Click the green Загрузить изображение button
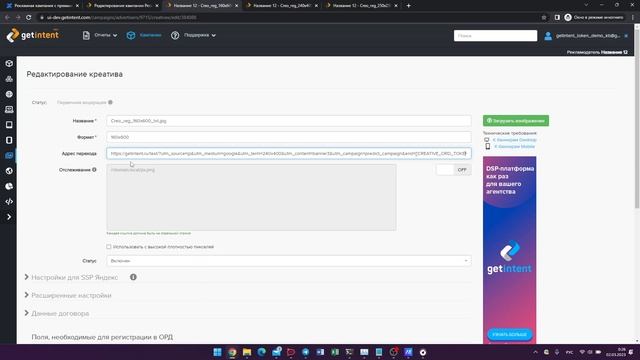 click(516, 121)
